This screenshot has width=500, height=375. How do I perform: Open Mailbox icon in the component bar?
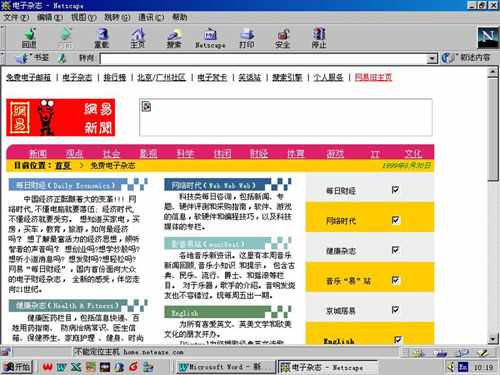pos(440,352)
